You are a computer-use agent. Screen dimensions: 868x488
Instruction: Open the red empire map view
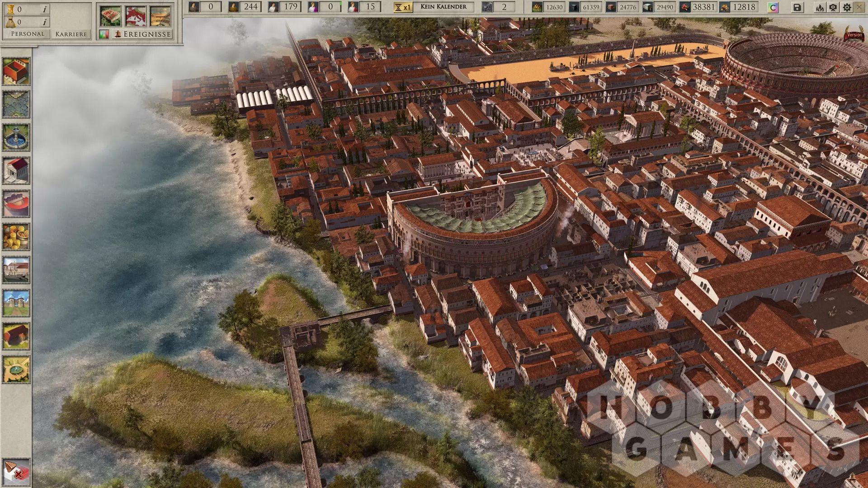[x=136, y=16]
